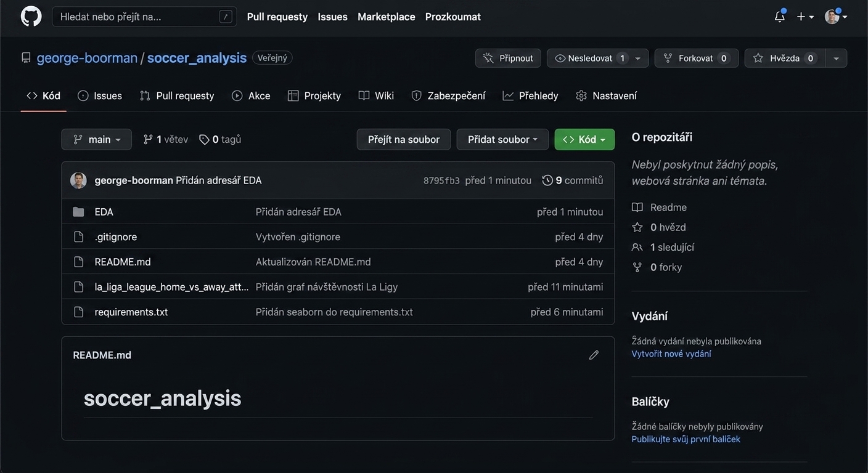Open Pull requesty in the top bar
The image size is (868, 473).
tap(277, 17)
